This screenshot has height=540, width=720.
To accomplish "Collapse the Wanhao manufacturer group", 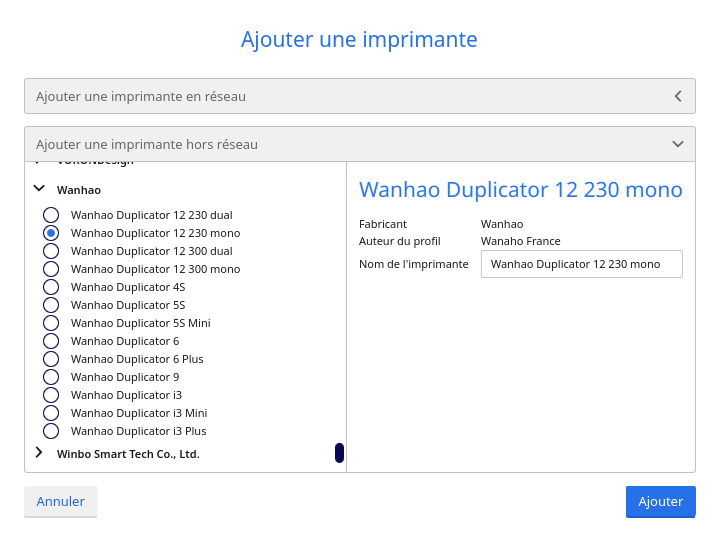I will point(39,188).
